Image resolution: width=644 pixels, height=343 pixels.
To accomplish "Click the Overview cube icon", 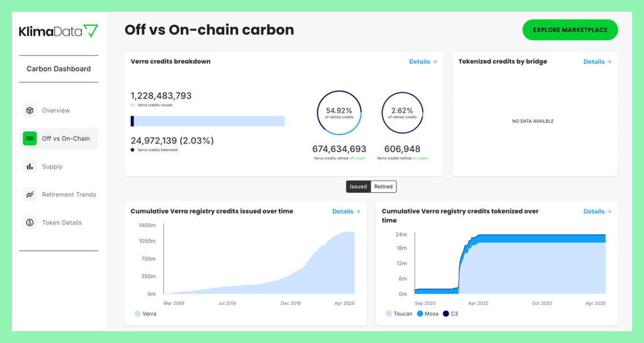I will click(x=30, y=110).
